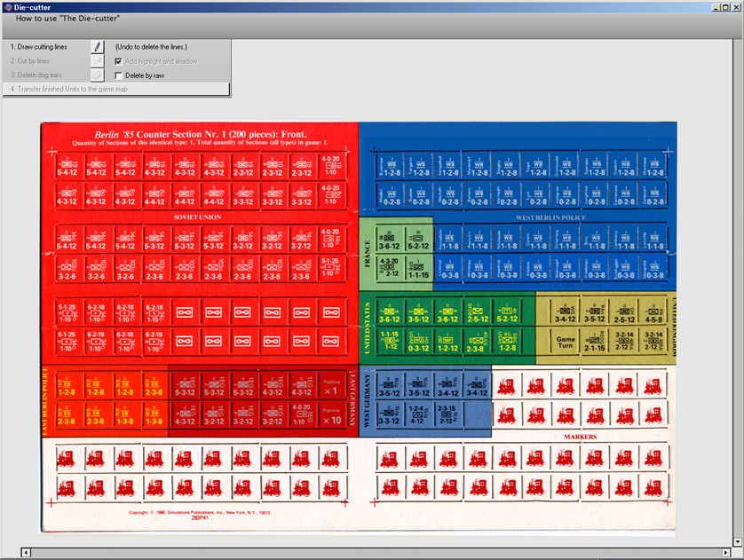
Task: Click the "2. Cut by lines" step label
Action: pos(30,60)
